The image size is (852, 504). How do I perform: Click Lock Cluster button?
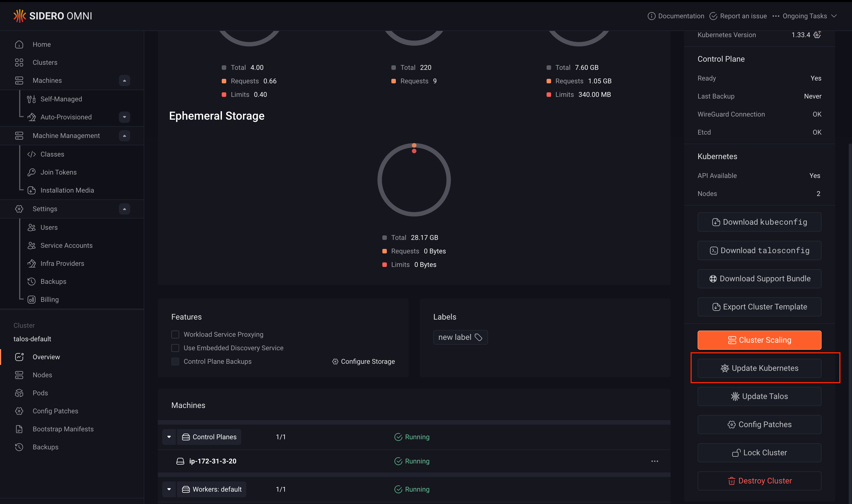[759, 453]
